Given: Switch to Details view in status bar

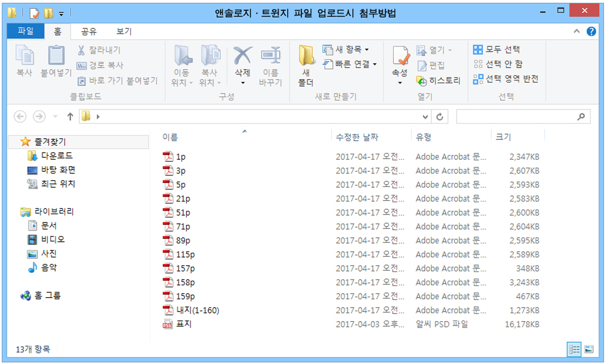Looking at the screenshot, I should click(574, 349).
